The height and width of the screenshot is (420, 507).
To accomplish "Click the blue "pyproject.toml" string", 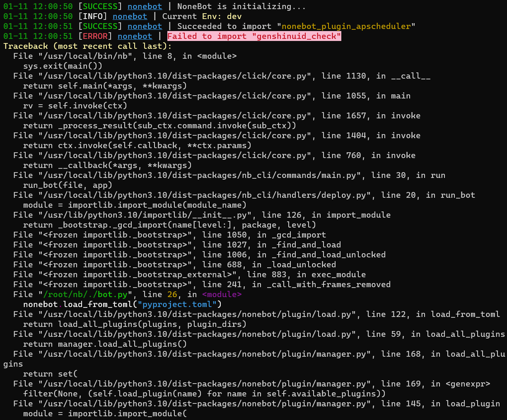I will pos(177,304).
